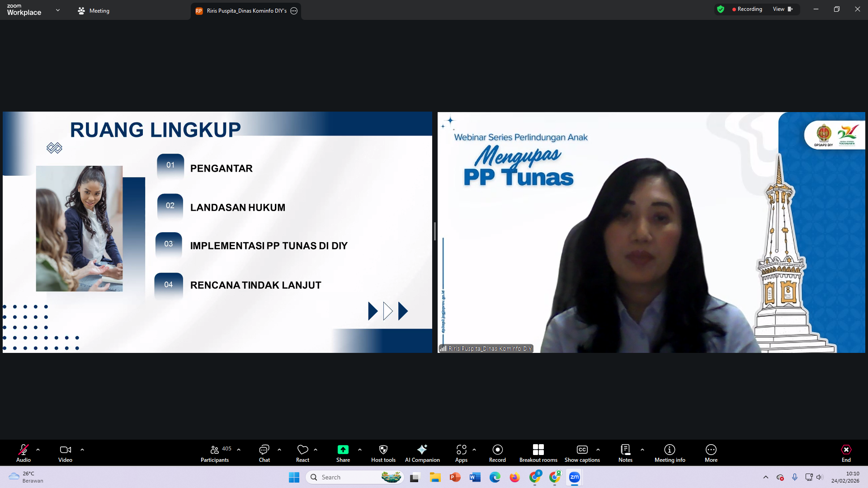The image size is (868, 488).
Task: Open the Participants list
Action: click(x=214, y=453)
